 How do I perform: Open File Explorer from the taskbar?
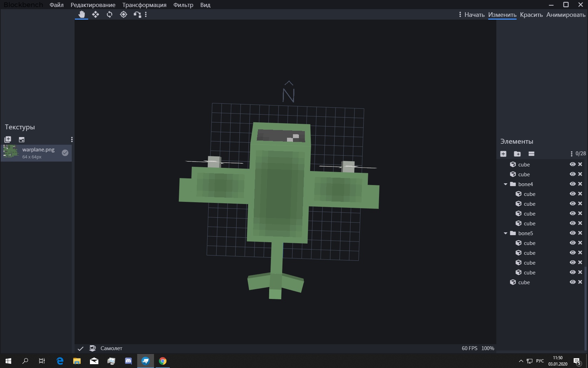click(77, 361)
